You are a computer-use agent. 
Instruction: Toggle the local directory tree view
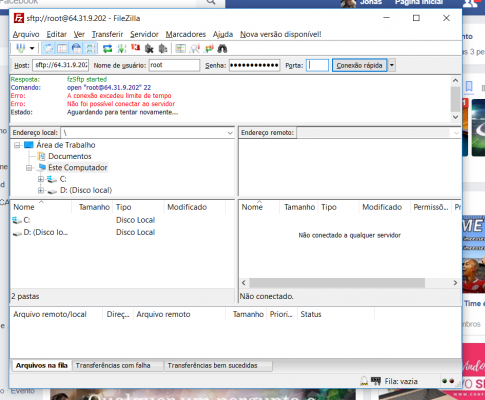(x=62, y=48)
